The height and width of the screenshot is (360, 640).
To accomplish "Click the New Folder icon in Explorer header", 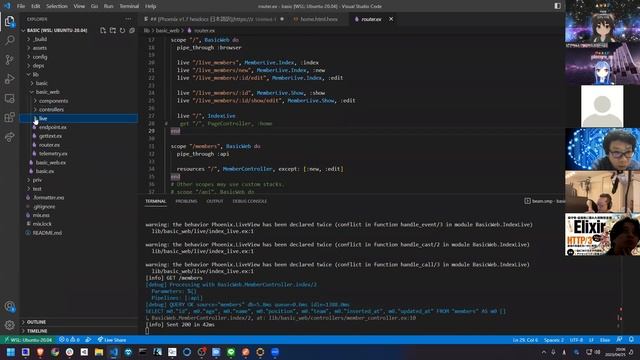I will pos(113,31).
